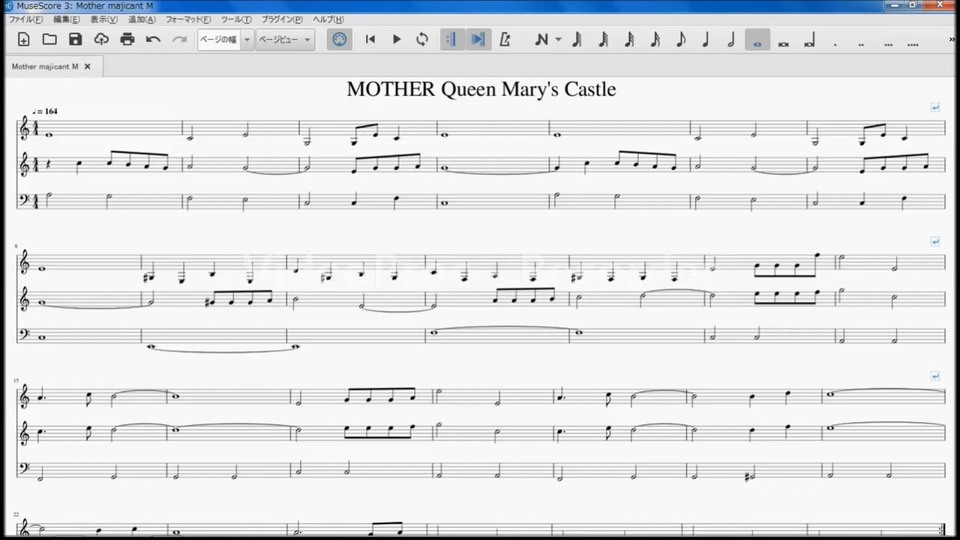Open the 追加(A) menu
960x540 pixels.
coord(141,20)
